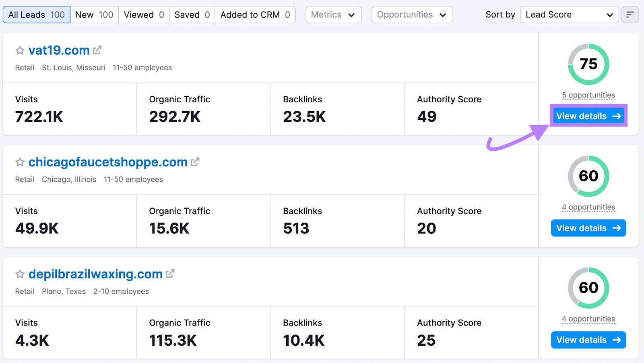Open chicagofaucetshoppe.com external link icon
644x363 pixels.
(x=195, y=162)
